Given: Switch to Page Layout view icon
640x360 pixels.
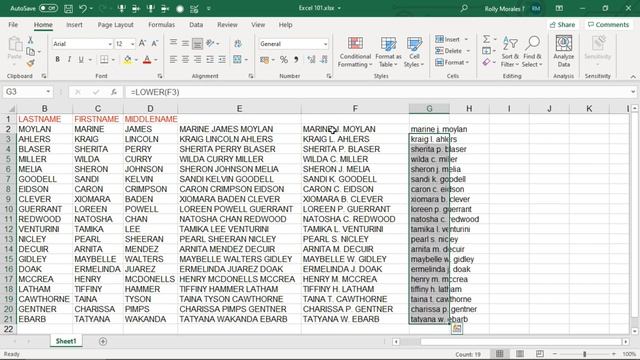Looking at the screenshot, I should click(519, 354).
